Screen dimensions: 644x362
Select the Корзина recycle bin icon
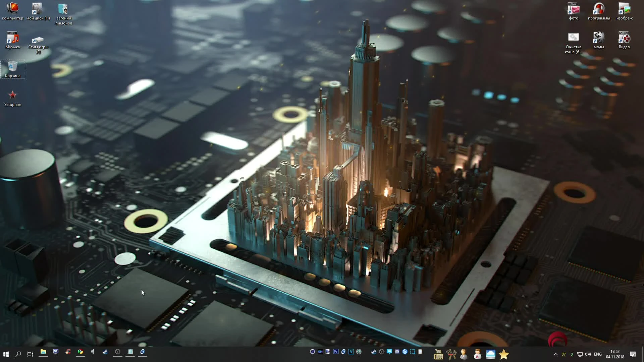13,69
